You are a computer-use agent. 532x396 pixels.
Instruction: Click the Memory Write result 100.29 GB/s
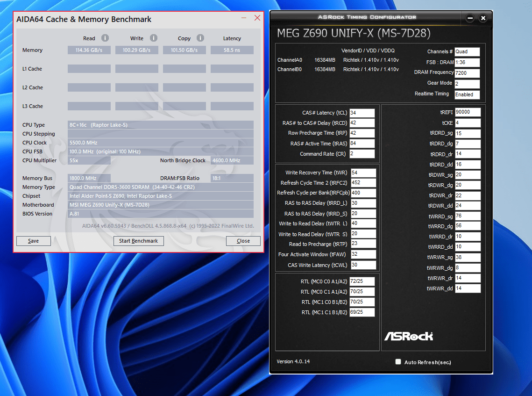pos(137,50)
